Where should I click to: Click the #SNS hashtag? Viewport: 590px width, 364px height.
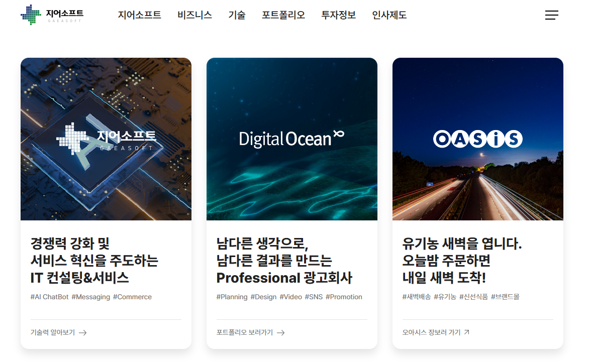pos(314,297)
